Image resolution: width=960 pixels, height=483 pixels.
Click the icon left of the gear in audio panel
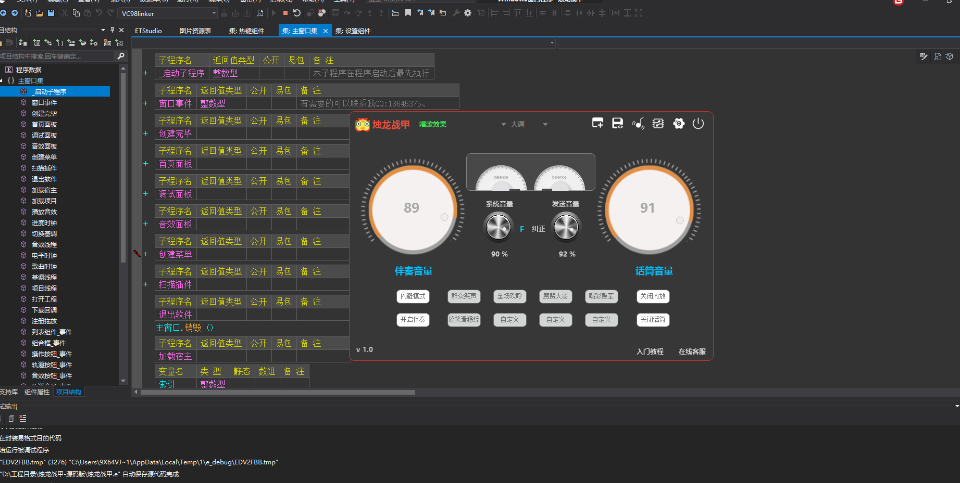pos(658,124)
